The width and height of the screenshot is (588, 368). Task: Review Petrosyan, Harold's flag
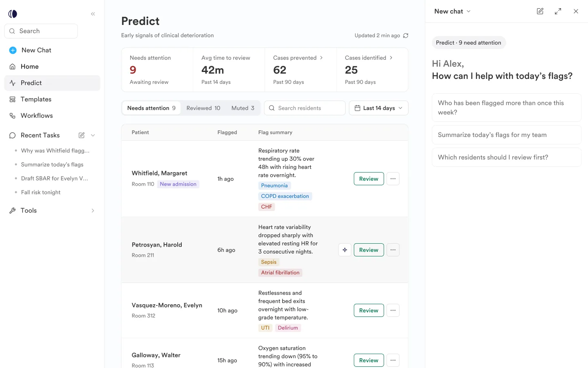tap(369, 250)
